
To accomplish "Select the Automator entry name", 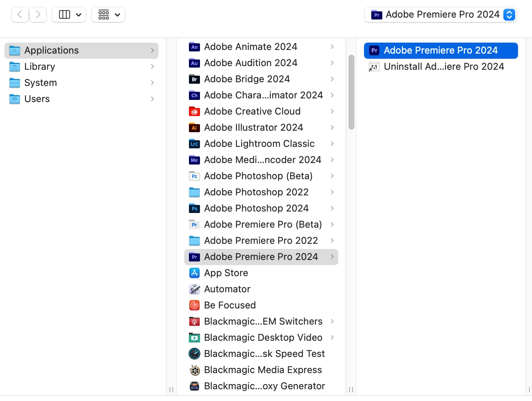I will coord(227,289).
